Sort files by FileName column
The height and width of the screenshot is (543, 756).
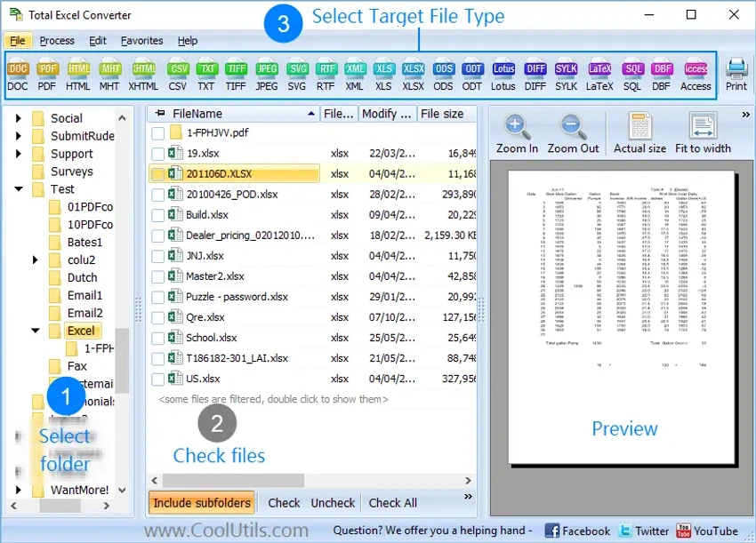pos(234,114)
